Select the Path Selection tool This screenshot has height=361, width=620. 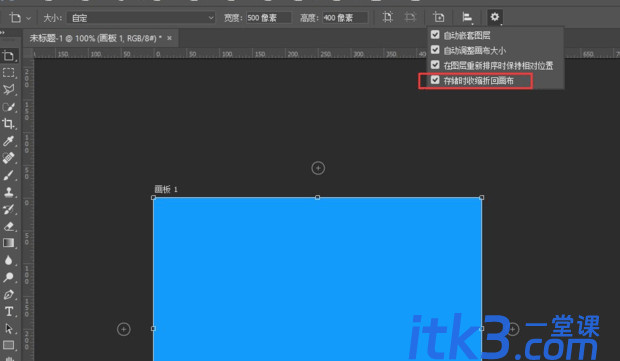(8, 329)
